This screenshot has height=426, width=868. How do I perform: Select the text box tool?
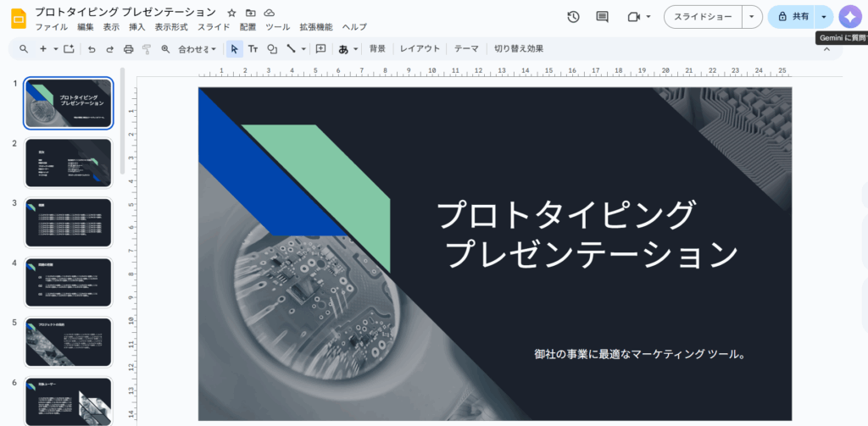point(253,49)
